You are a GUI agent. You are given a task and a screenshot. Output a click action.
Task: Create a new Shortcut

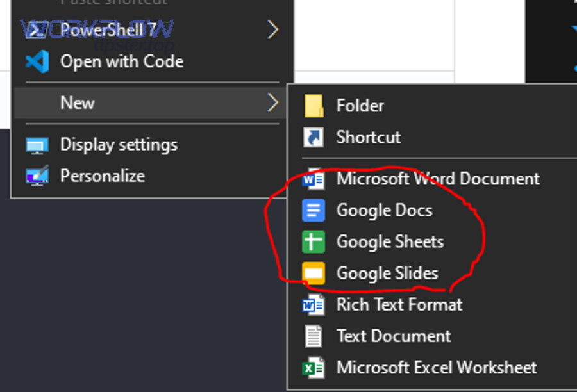(368, 137)
